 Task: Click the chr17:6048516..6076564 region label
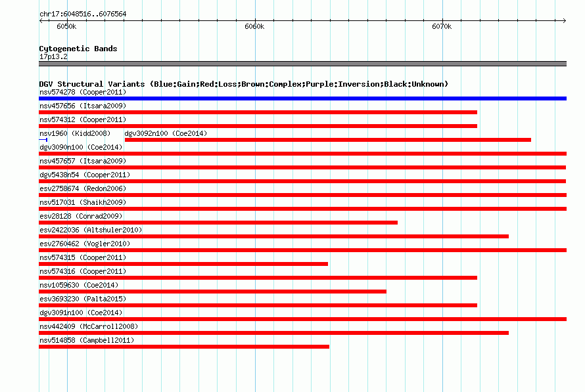tap(83, 14)
